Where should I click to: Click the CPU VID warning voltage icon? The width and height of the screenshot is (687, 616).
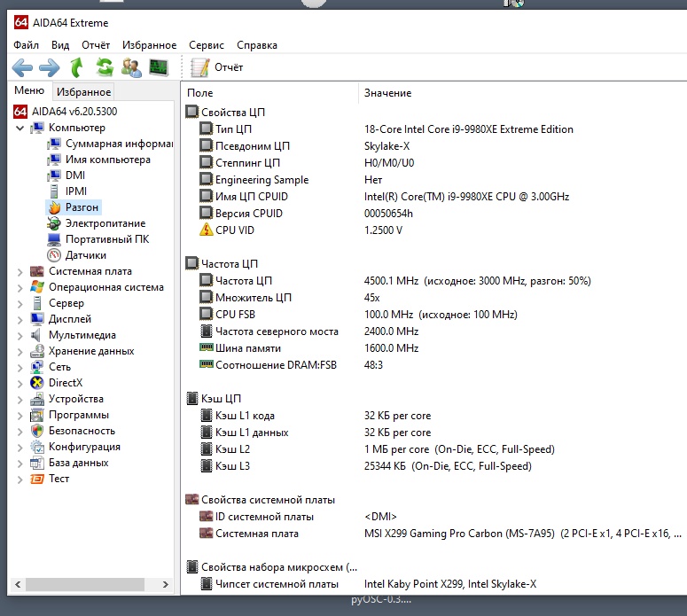click(x=207, y=230)
